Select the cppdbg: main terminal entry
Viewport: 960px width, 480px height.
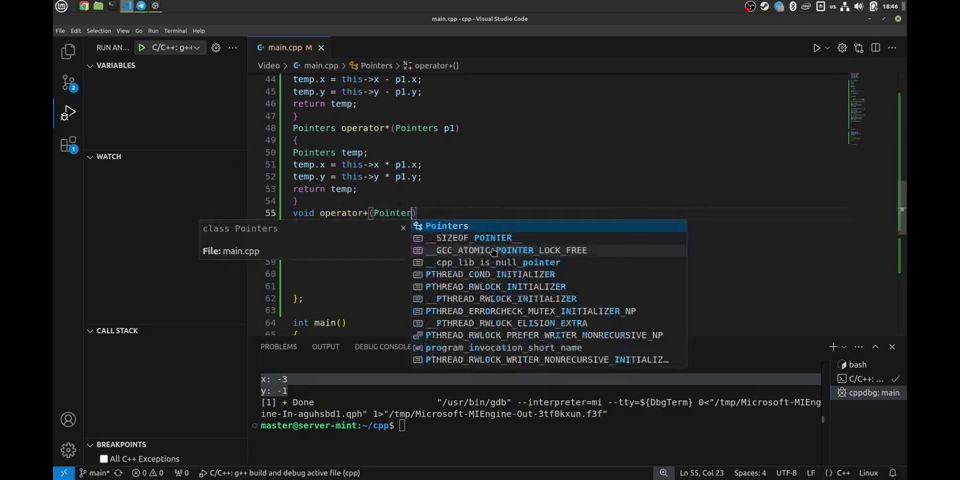[868, 392]
